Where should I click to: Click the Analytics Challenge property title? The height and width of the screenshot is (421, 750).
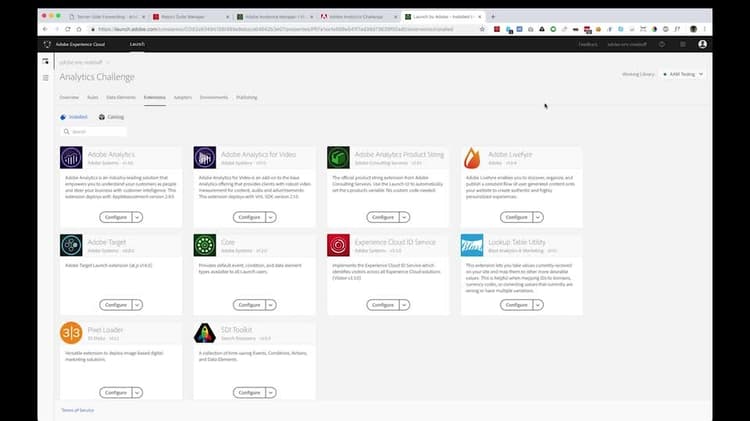[97, 77]
